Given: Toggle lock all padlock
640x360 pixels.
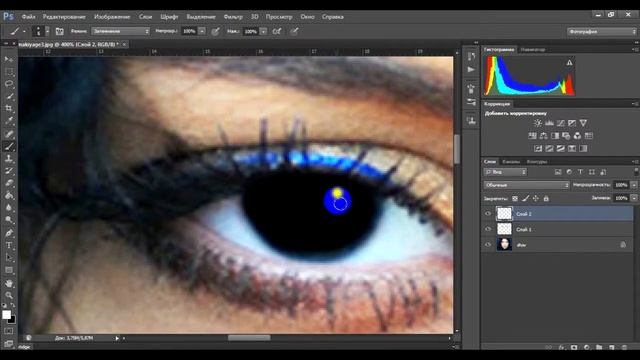Looking at the screenshot, I should (546, 198).
